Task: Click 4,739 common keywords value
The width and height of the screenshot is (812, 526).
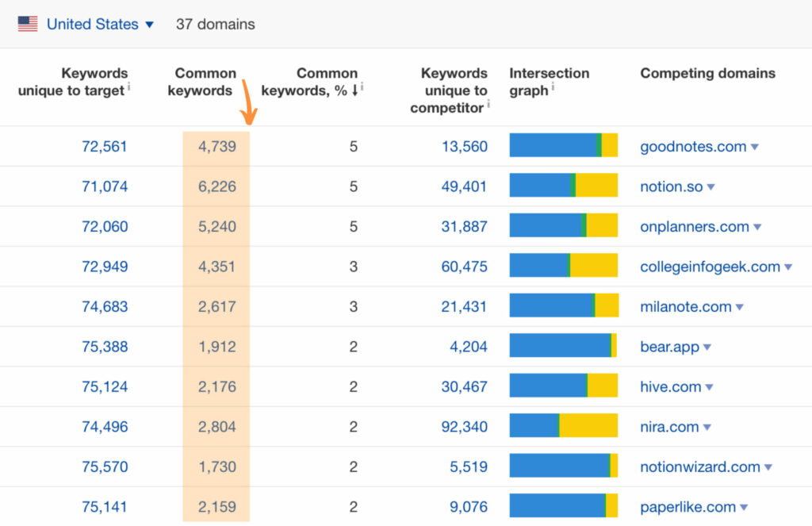Action: (x=216, y=147)
